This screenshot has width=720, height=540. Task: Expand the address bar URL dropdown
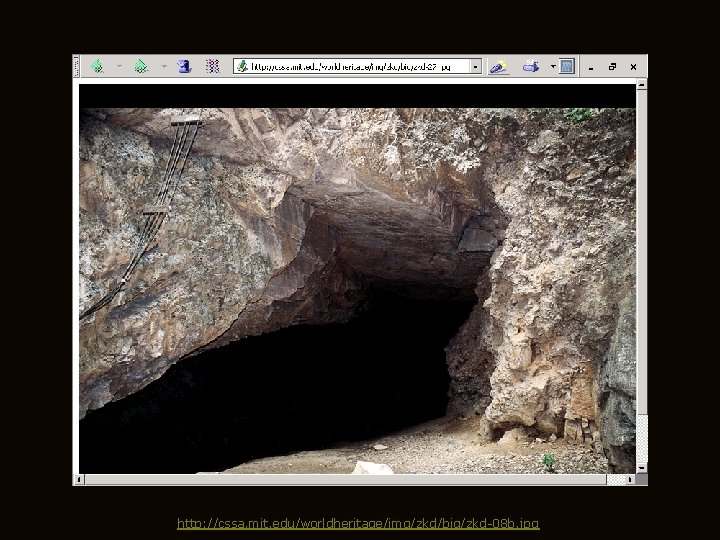[476, 67]
